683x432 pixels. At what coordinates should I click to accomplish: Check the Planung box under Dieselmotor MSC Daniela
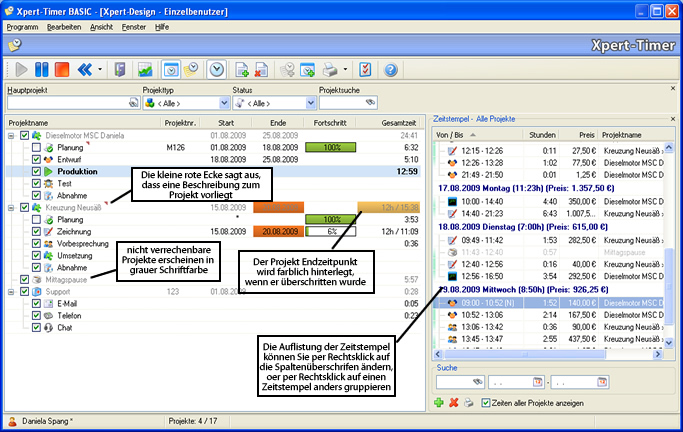point(36,148)
